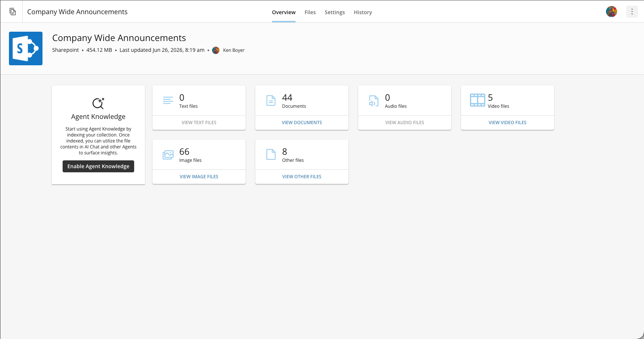Click the Audio files speaker icon
Image resolution: width=644 pixels, height=339 pixels.
[374, 101]
